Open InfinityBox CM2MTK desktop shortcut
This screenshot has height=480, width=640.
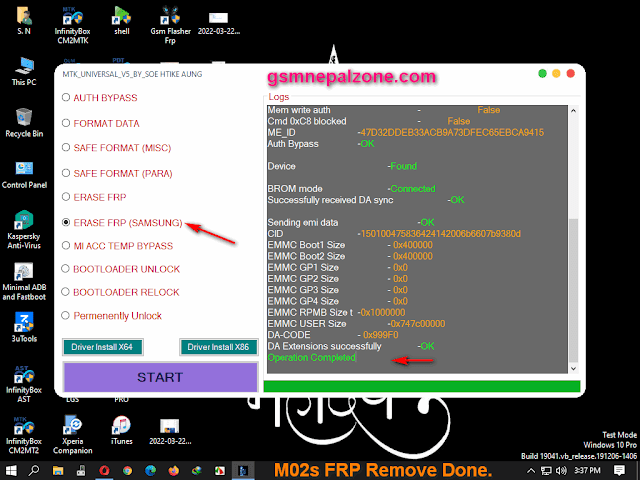pos(72,24)
